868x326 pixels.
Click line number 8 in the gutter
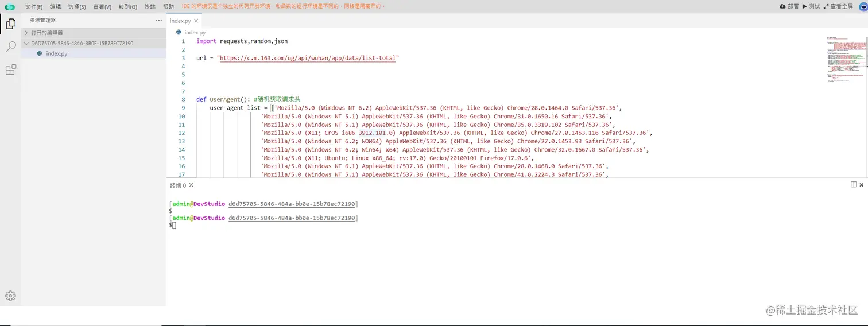[183, 99]
